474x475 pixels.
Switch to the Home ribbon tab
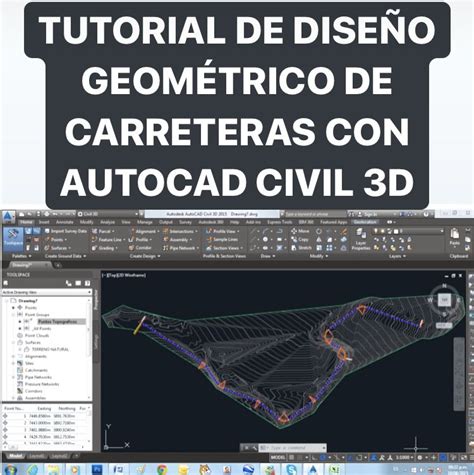pyautogui.click(x=26, y=222)
